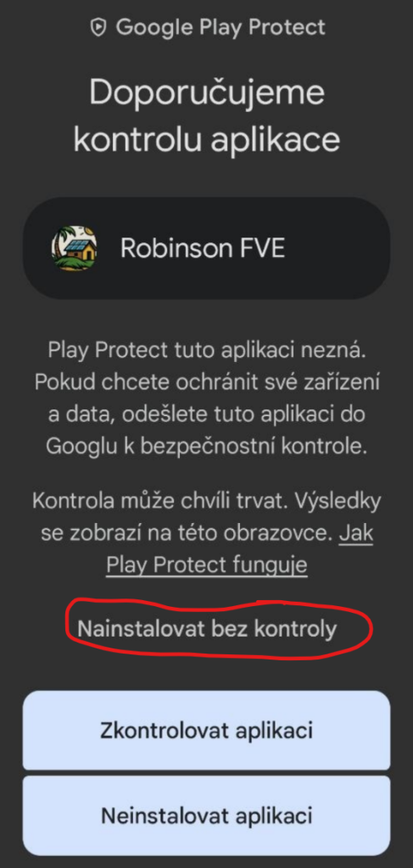Click the line "Pokud chcete ochránit své zařízení"
The image size is (413, 868).
click(206, 382)
